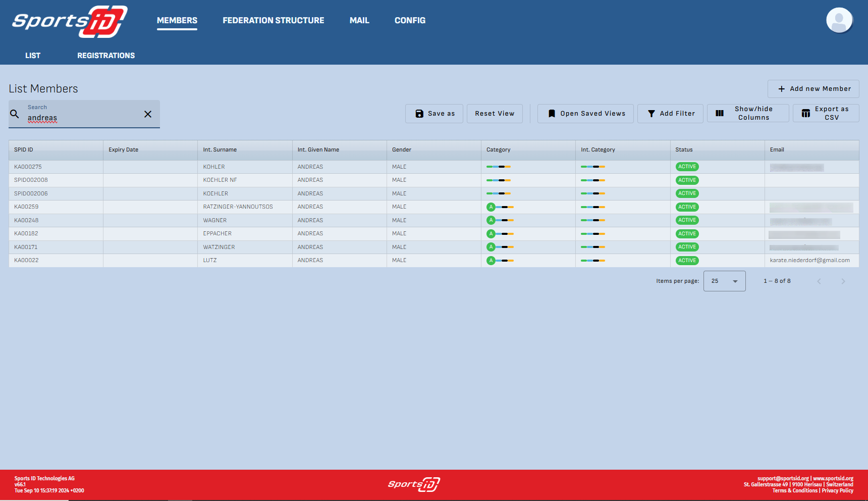Clear the search field with the X icon
The height and width of the screenshot is (501, 868).
click(x=148, y=114)
